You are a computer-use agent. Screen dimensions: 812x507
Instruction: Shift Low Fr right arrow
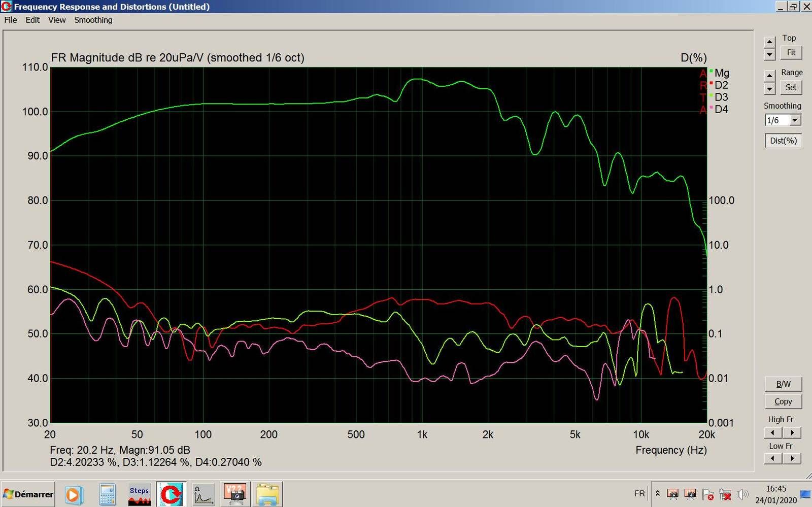(792, 459)
